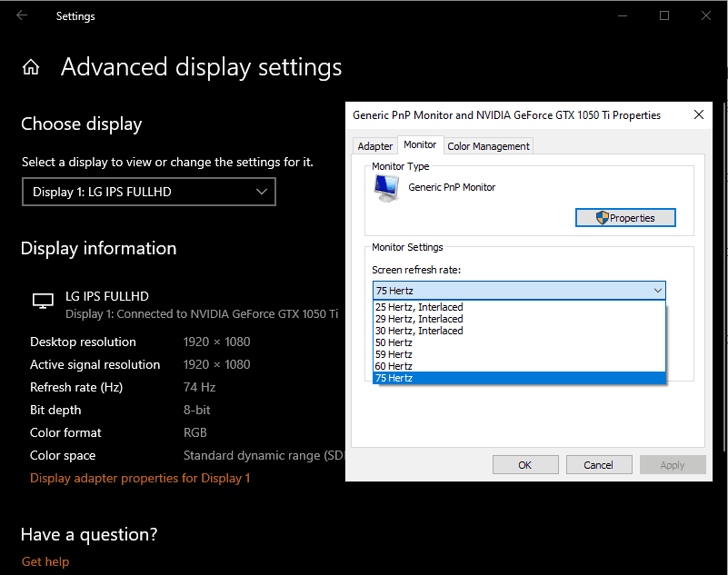The width and height of the screenshot is (728, 575).
Task: Close the Monitor Properties dialog
Action: (x=699, y=114)
